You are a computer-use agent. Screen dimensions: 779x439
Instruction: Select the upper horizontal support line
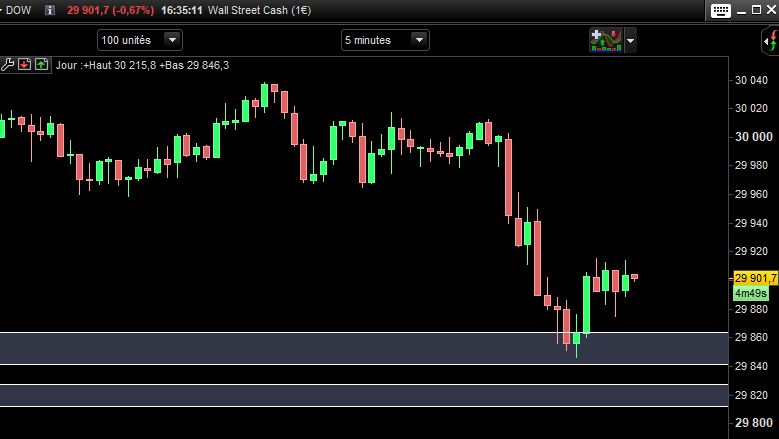pos(364,332)
